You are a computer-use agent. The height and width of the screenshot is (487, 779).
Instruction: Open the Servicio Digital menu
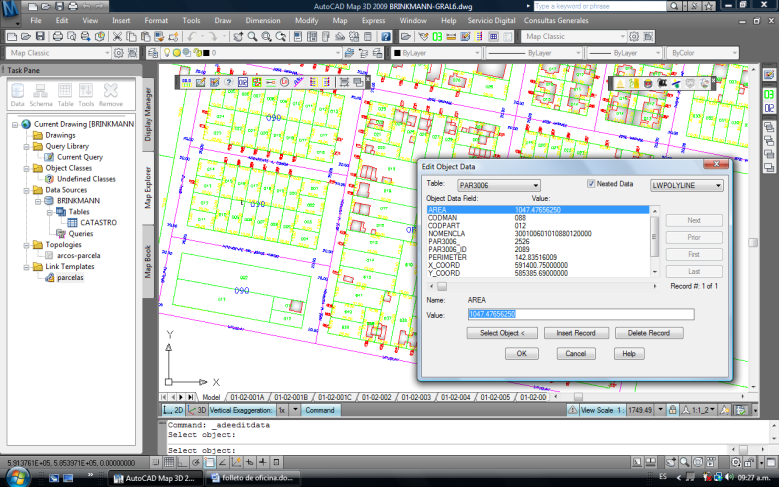tap(491, 20)
